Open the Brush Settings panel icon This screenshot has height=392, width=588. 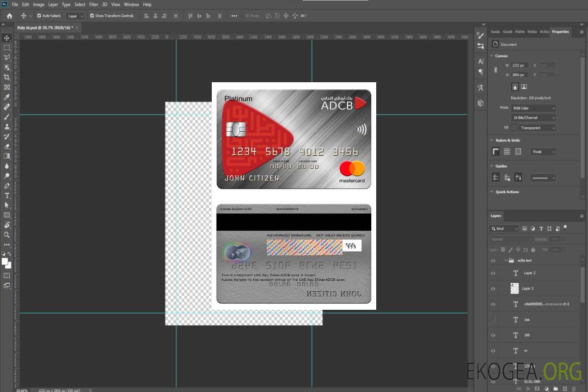pyautogui.click(x=481, y=35)
